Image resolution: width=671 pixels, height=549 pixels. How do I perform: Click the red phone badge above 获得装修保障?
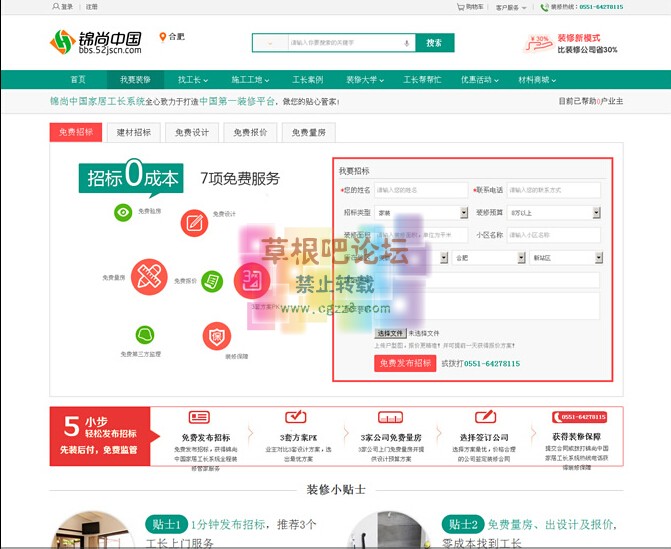coord(579,417)
